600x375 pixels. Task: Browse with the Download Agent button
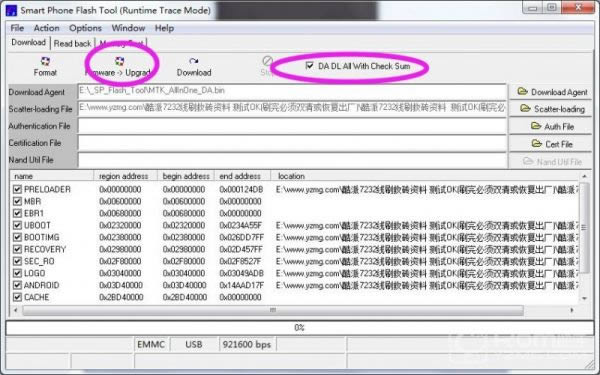(x=552, y=92)
